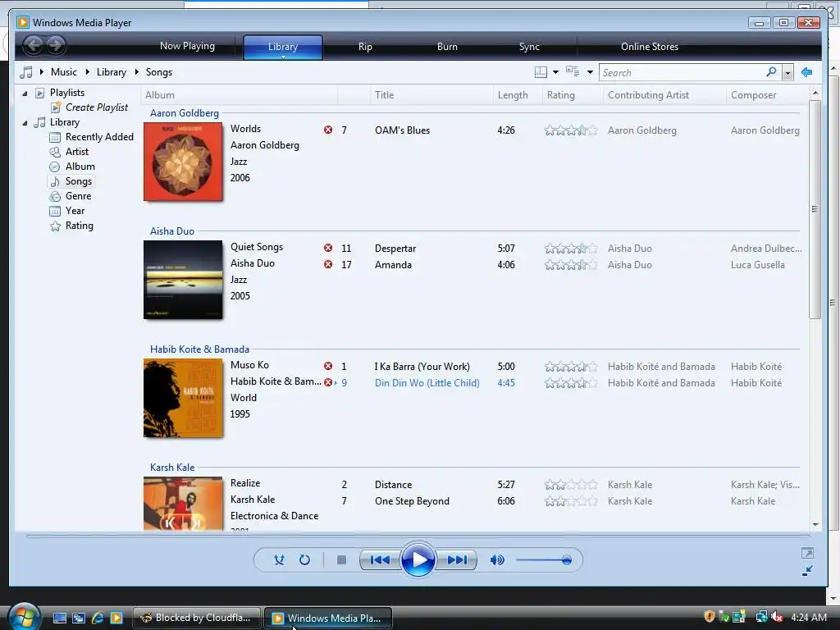Click in the Search field
The image size is (840, 630).
pyautogui.click(x=682, y=72)
